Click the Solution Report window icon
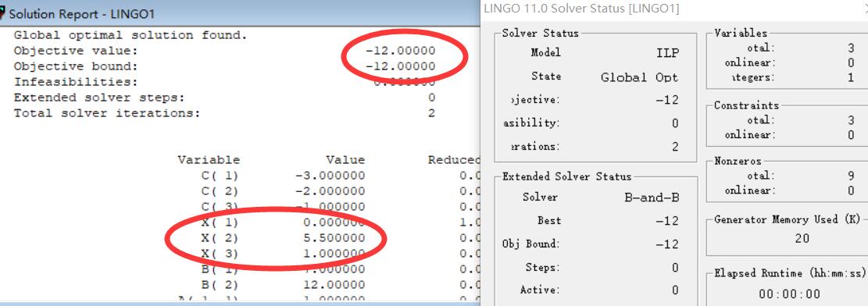 pos(2,12)
